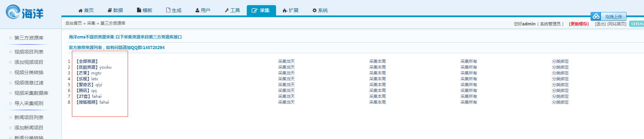Viewport: 644px width, 139px height.
Task: Open 视频分类转换 in the sidebar
Action: (x=29, y=72)
